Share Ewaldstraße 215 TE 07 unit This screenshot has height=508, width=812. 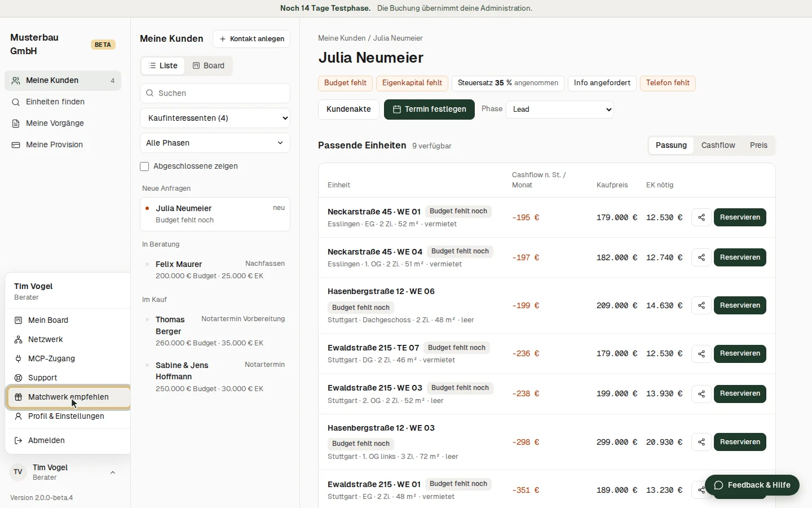coord(701,354)
